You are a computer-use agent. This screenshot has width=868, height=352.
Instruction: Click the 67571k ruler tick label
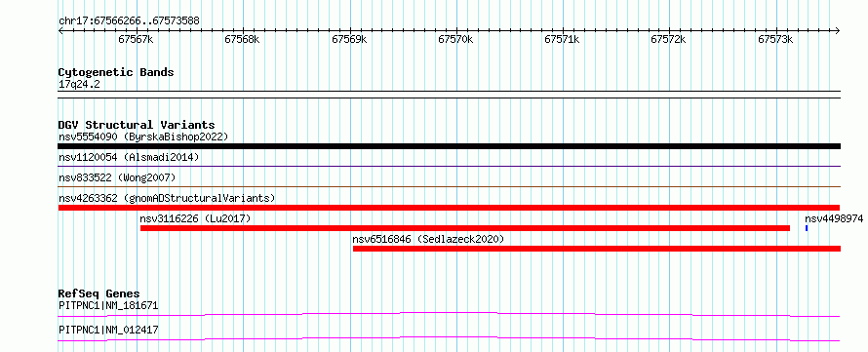[563, 39]
